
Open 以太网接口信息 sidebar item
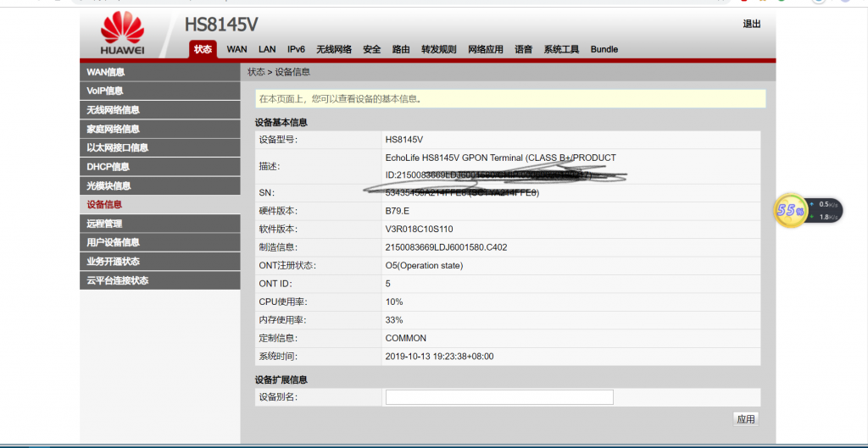point(160,147)
